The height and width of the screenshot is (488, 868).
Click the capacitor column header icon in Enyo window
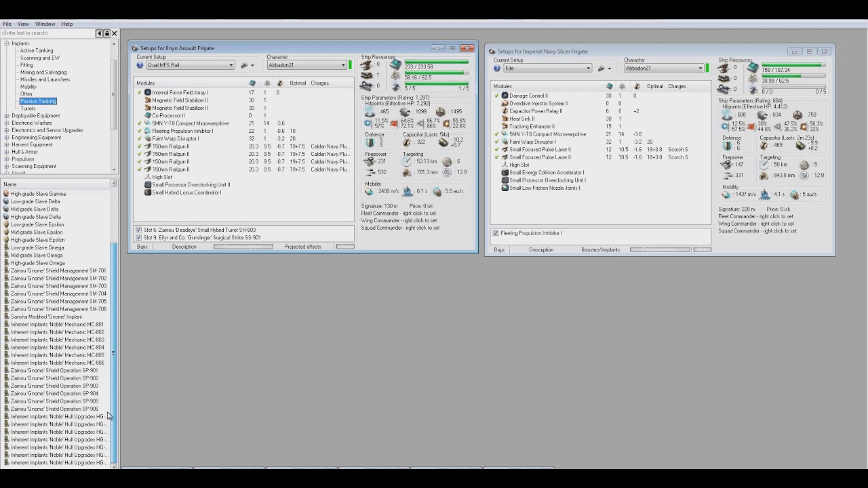point(281,83)
